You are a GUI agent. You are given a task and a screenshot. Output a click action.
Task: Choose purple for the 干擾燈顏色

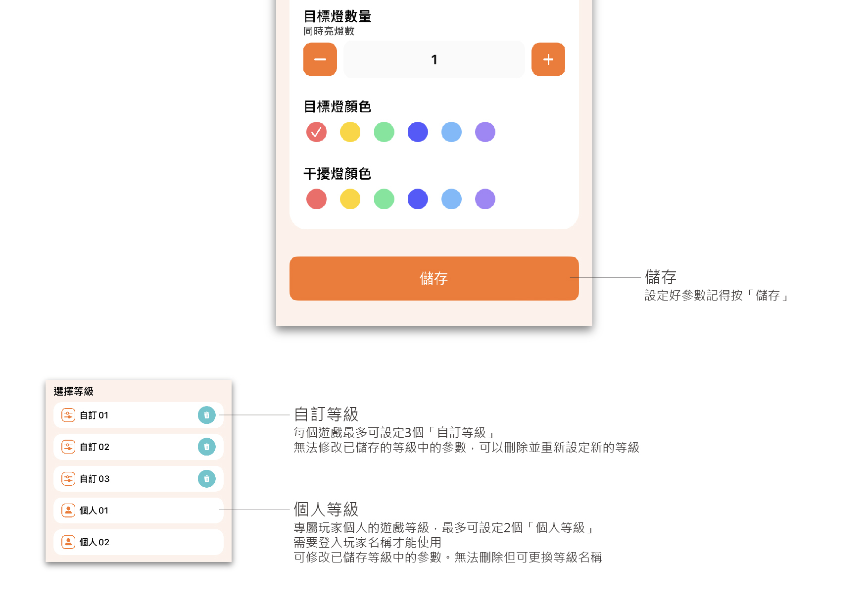(485, 199)
